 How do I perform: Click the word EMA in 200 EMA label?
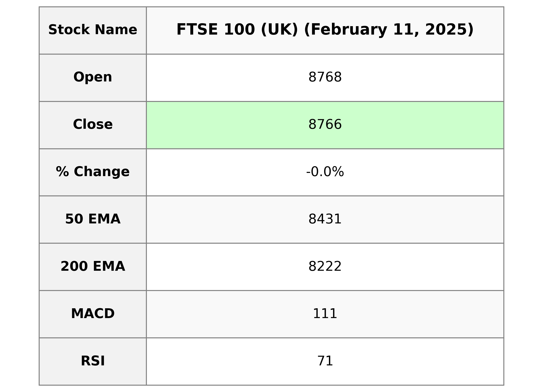(109, 267)
